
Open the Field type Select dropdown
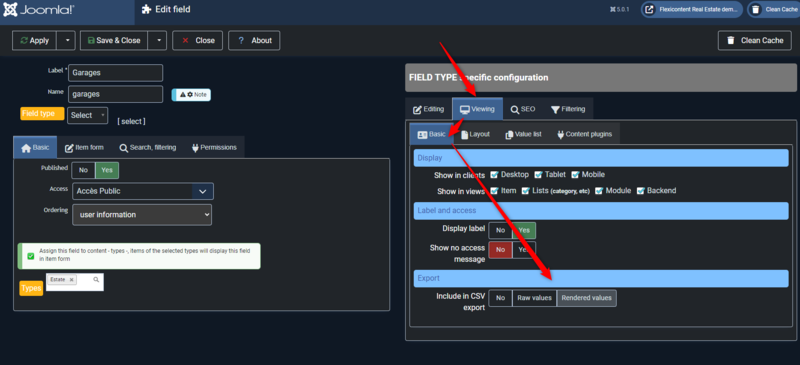point(87,115)
